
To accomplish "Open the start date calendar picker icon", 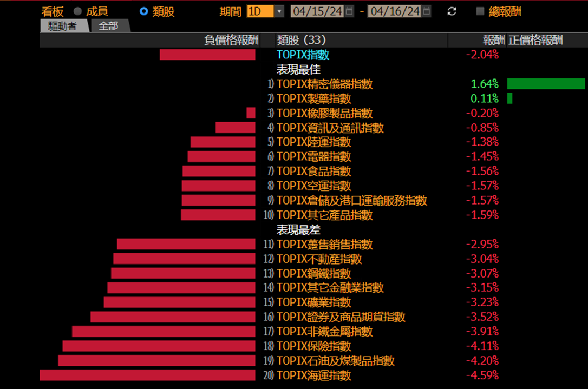I will click(349, 11).
